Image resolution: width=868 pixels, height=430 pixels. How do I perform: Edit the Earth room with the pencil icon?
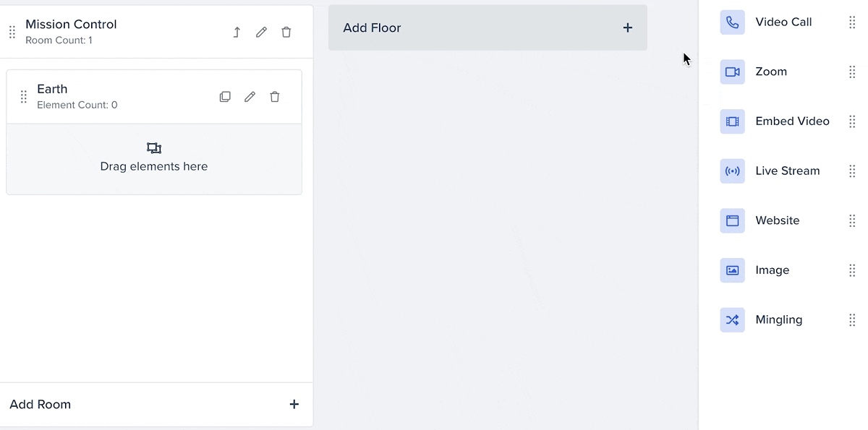tap(250, 96)
